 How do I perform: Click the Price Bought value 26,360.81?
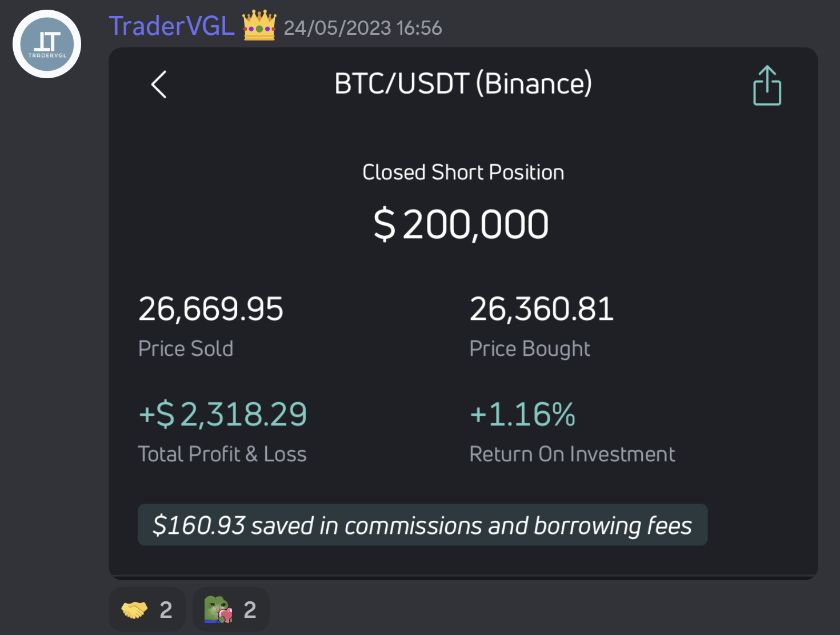pos(542,309)
